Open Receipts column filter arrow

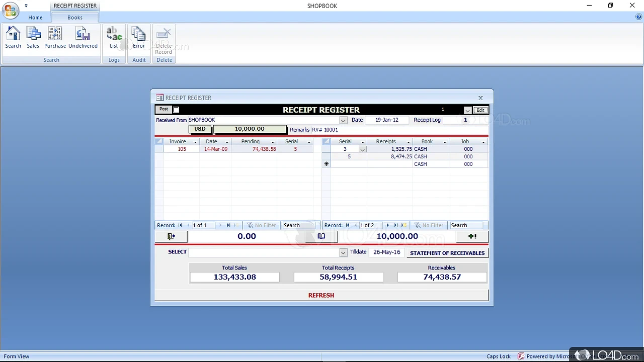point(409,142)
